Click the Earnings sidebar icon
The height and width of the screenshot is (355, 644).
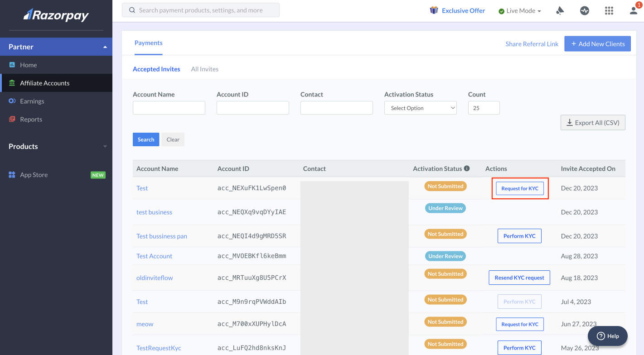coord(12,101)
